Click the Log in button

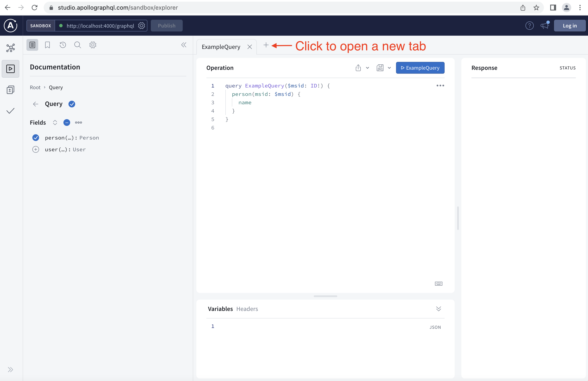point(570,26)
